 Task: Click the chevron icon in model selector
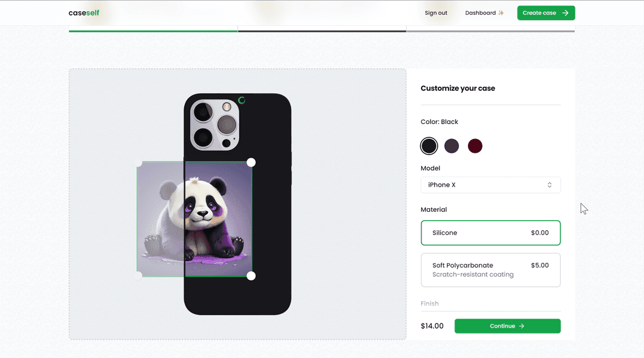point(550,185)
